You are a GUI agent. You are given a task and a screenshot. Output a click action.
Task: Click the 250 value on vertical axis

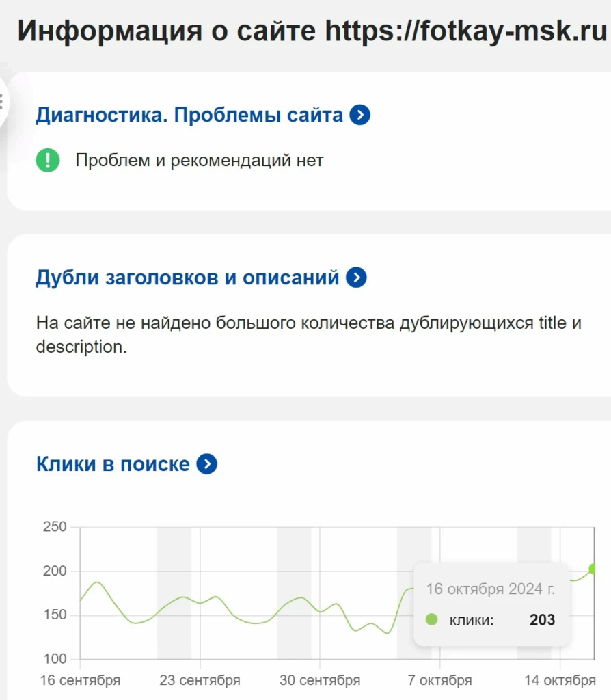(x=55, y=526)
